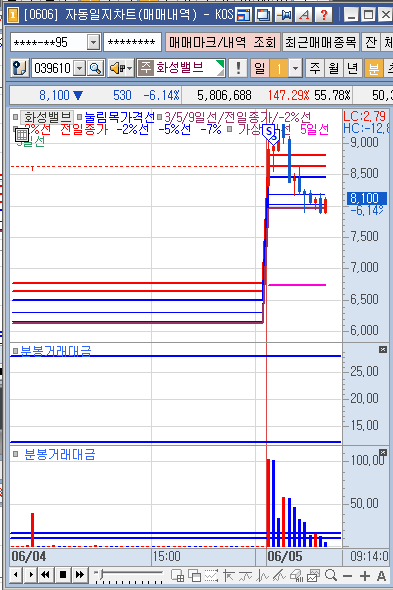Viewport: 393px width, 590px height.
Task: Click the double zigzag line tool icon
Action: pyautogui.click(x=279, y=575)
